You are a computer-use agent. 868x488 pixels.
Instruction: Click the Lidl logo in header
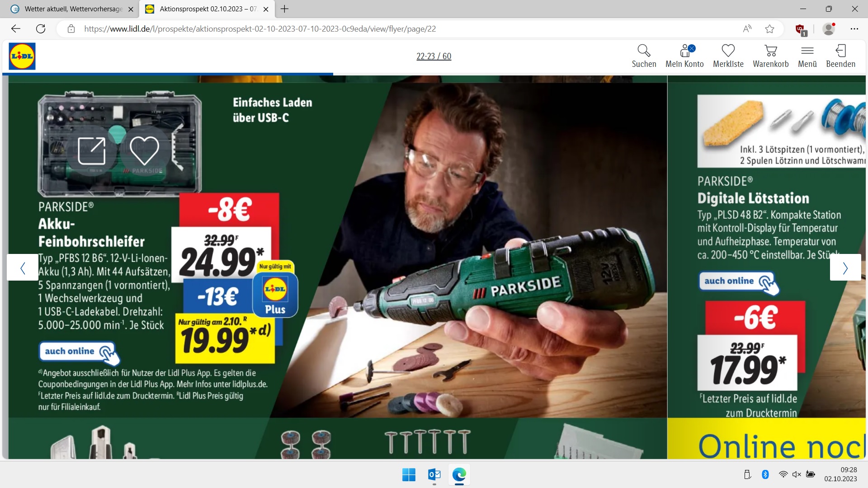pos(22,56)
